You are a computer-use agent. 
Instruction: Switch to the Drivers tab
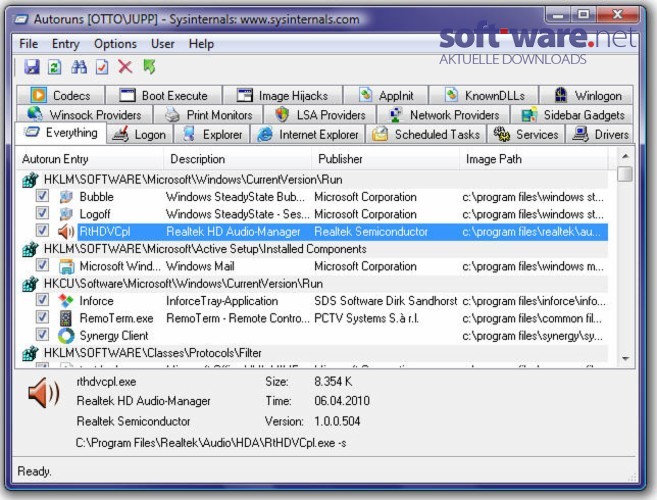point(600,135)
